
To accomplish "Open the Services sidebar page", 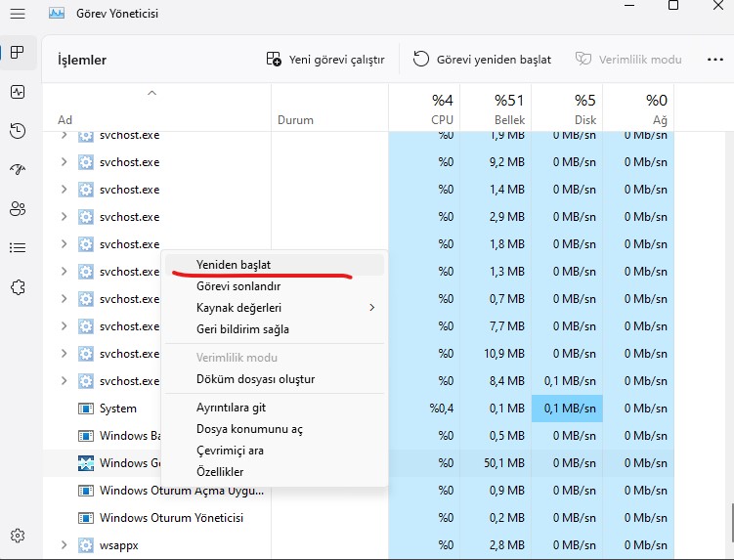I will [18, 287].
